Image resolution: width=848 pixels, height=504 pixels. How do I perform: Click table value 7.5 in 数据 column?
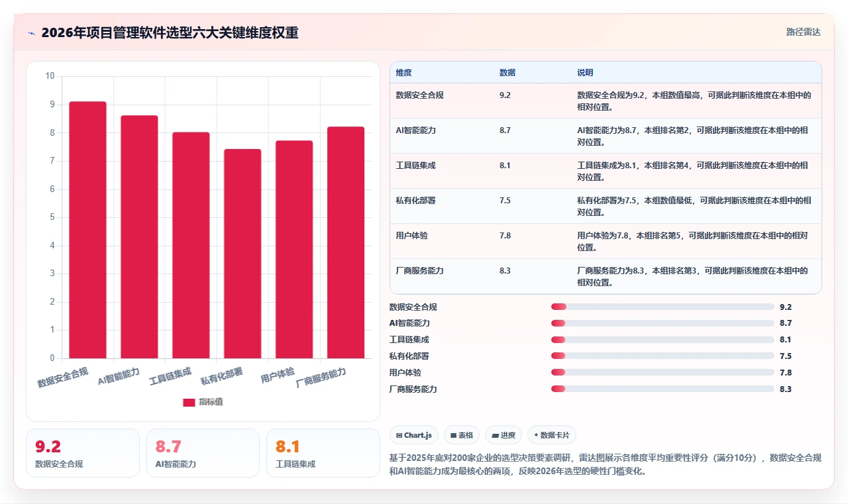(x=505, y=201)
